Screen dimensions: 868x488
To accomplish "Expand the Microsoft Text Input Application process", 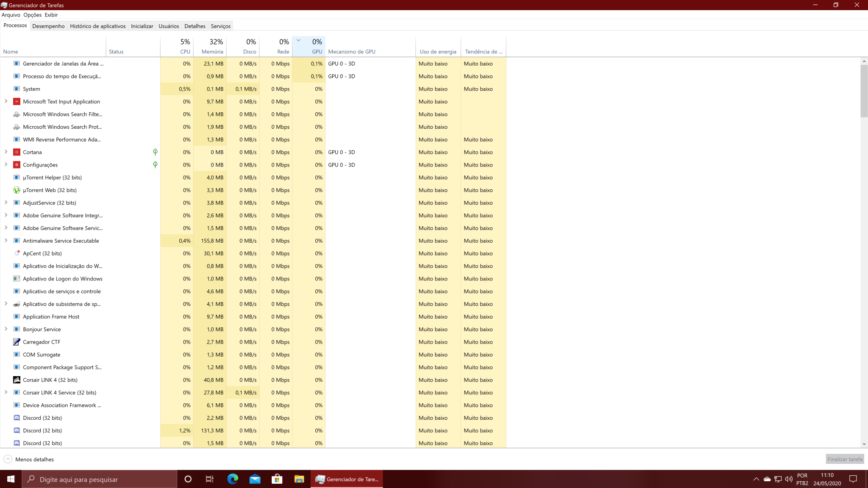I will 6,101.
